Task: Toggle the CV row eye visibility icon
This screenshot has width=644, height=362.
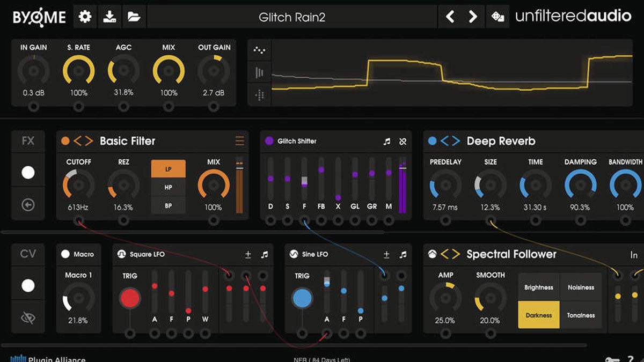Action: click(x=28, y=317)
